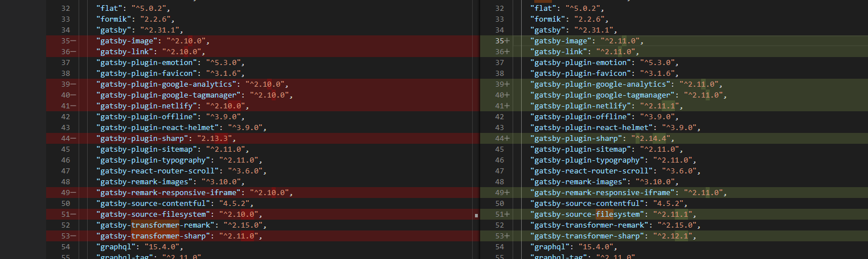
Task: Select "formik": "2.2.6" in modified pane
Action: click(570, 19)
